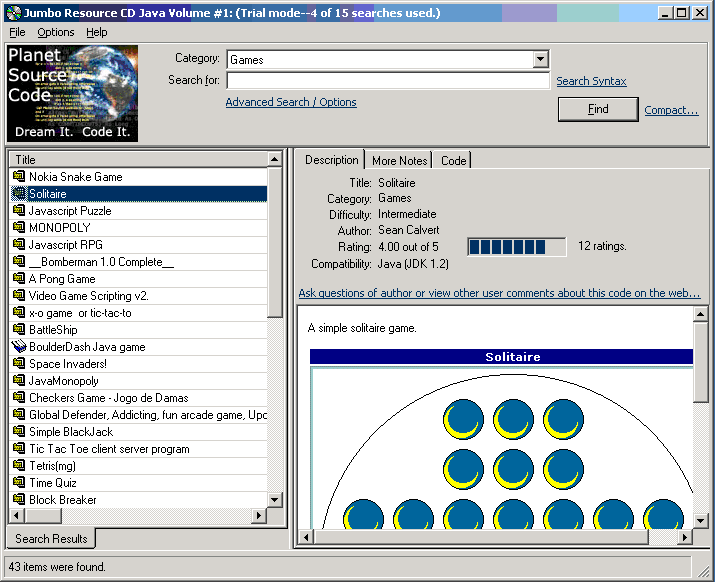The height and width of the screenshot is (582, 715).
Task: Click the results list scroll down arrow
Action: click(x=275, y=499)
